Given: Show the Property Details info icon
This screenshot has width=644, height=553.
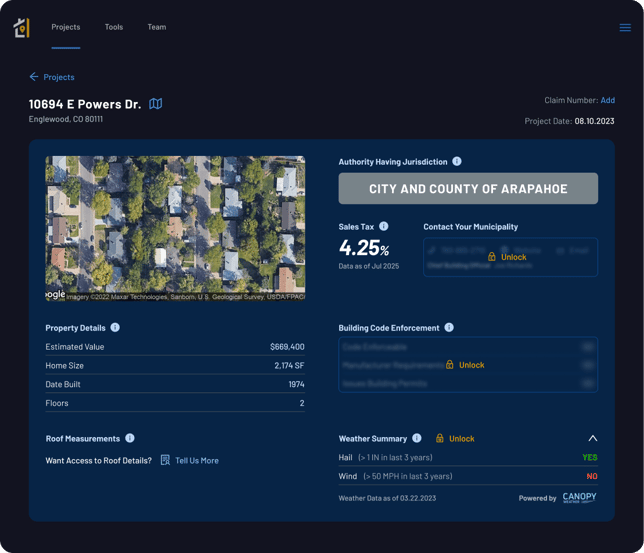Looking at the screenshot, I should 115,327.
